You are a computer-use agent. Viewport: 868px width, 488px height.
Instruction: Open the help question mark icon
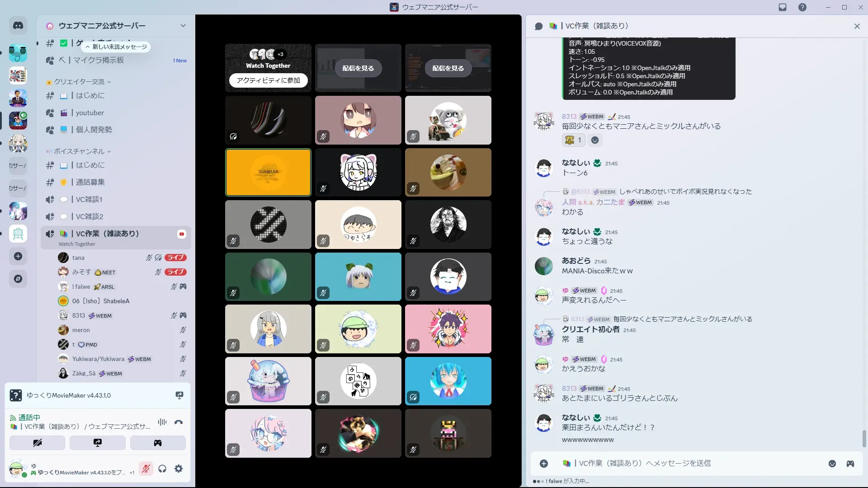[x=802, y=7]
